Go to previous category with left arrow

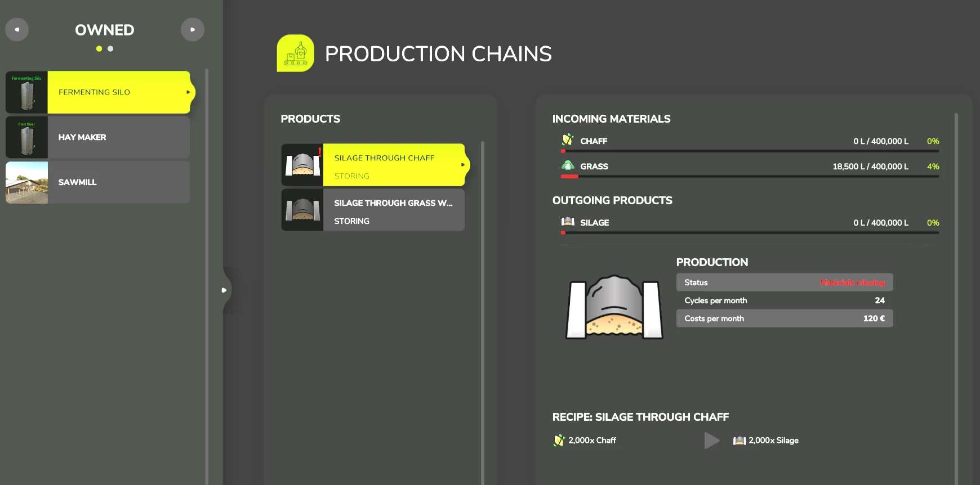(17, 29)
